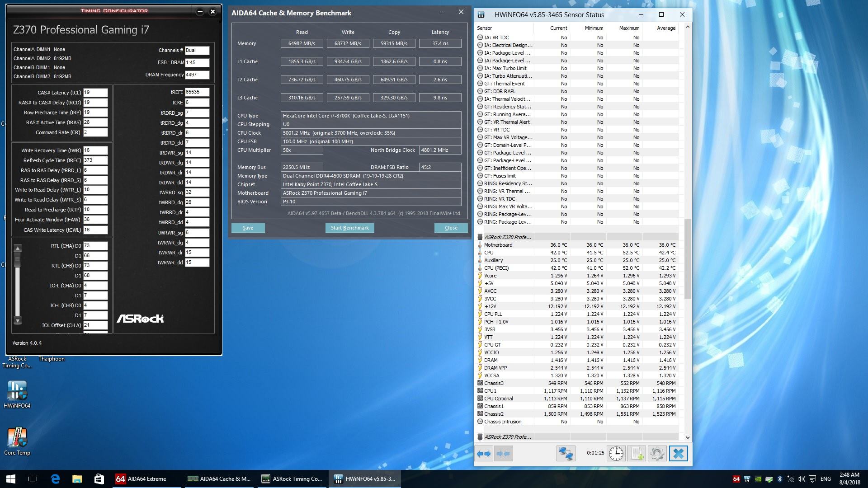Sort by the Maximum column header
Screen dimensions: 868x488
click(x=629, y=28)
